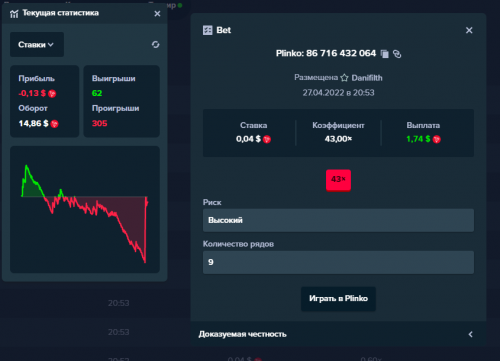Click the currency icon beside Прибыль value
This screenshot has height=361, width=500.
[x=52, y=94]
